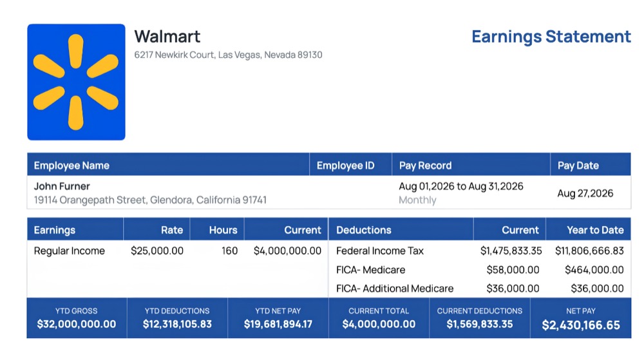Click the Additional Medicare year-to-date '$36,000.00'
The image size is (644, 362).
tap(597, 289)
